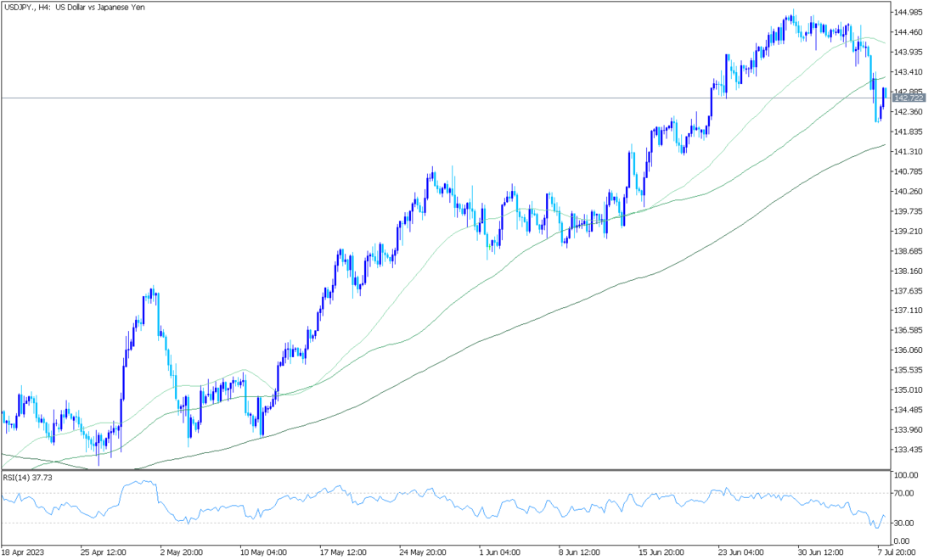Click the 136.060 price axis label
Viewport: 934px width, 560px height.
(x=909, y=350)
